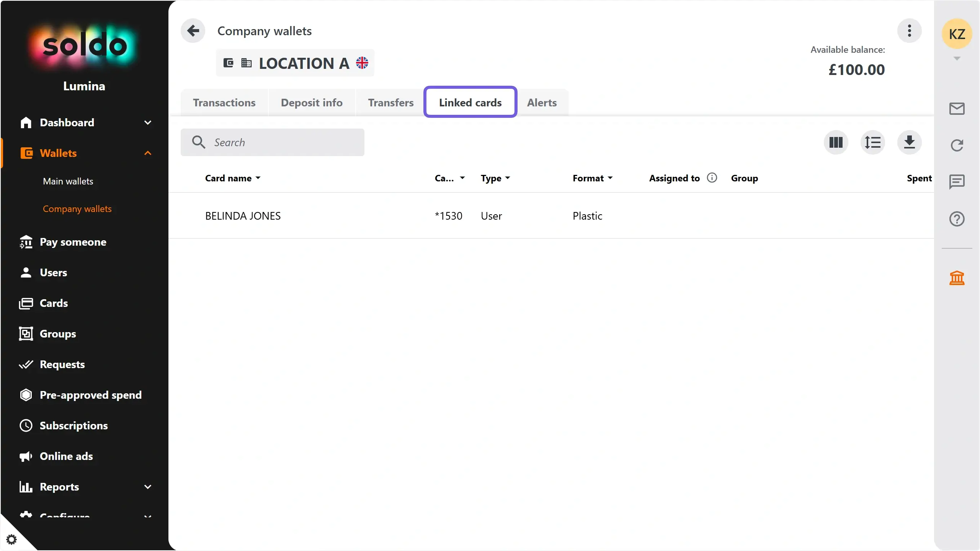Switch to the Transactions tab
Viewport: 980px width, 551px height.
tap(224, 102)
